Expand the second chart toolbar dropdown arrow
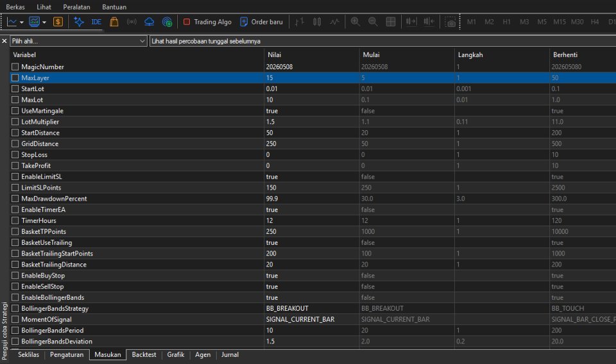The image size is (616, 364). click(x=44, y=22)
